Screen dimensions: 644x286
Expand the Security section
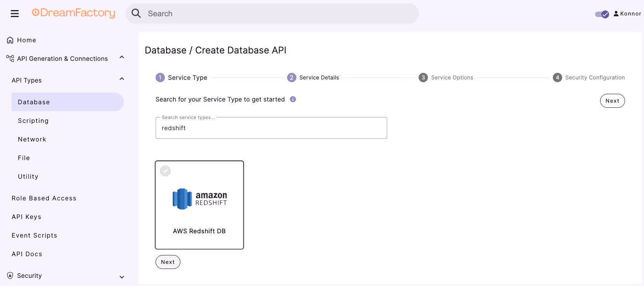pos(122,277)
